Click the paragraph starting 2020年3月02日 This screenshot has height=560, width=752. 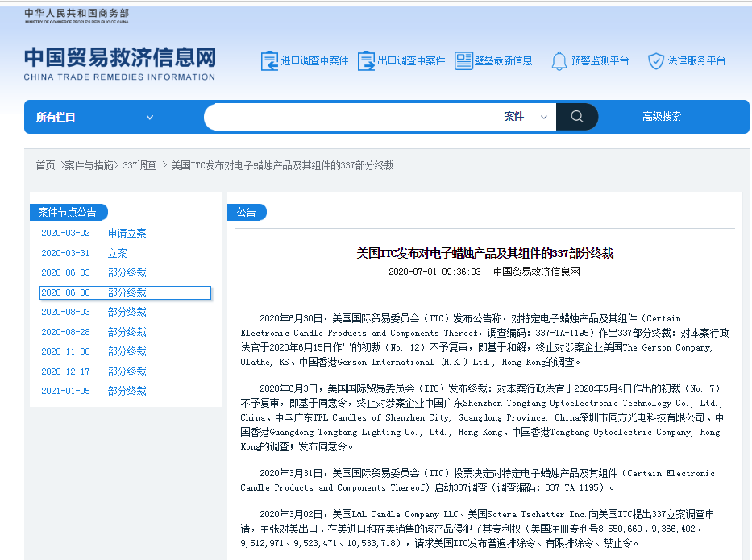[478, 529]
